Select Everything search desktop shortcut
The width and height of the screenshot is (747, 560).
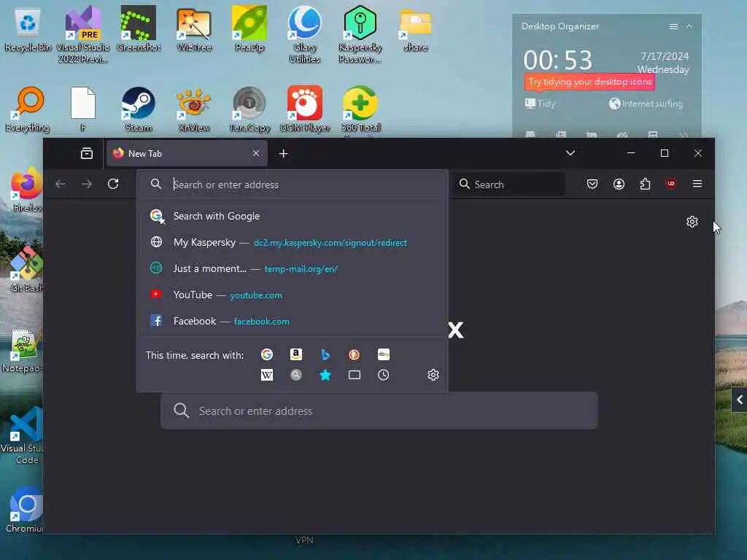point(28,109)
